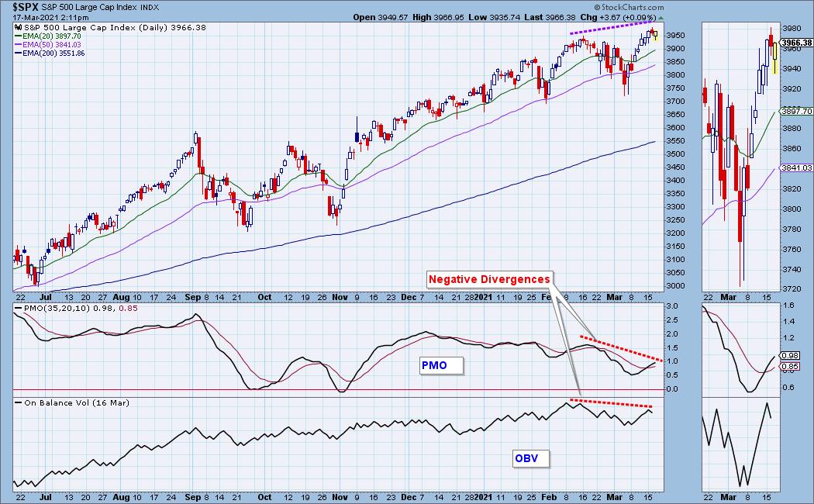This screenshot has height=504, width=814.
Task: Select the EMA(200) 3551.86 legend entry
Action: (50, 53)
